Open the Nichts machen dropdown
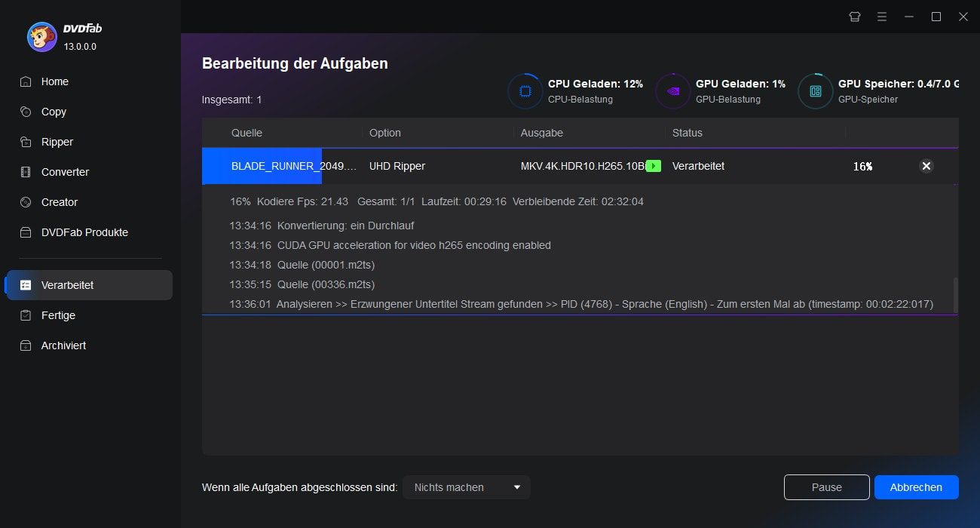This screenshot has height=528, width=980. [467, 487]
